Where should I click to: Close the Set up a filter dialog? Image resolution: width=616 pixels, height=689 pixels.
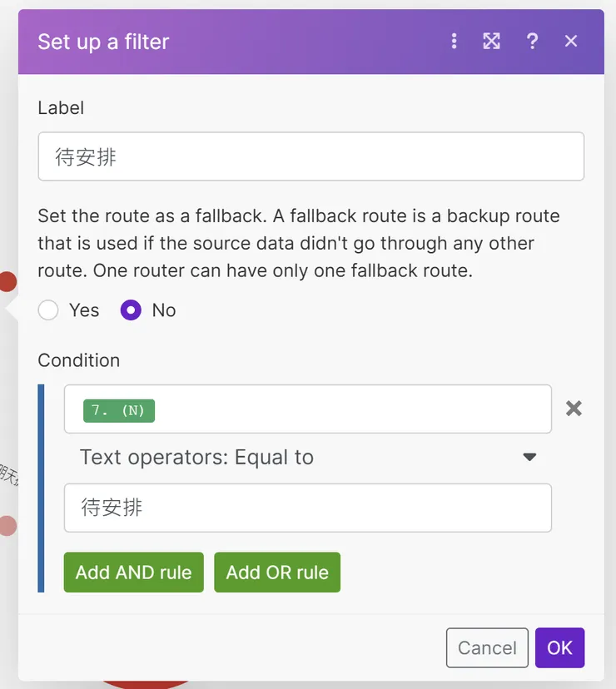(x=570, y=41)
